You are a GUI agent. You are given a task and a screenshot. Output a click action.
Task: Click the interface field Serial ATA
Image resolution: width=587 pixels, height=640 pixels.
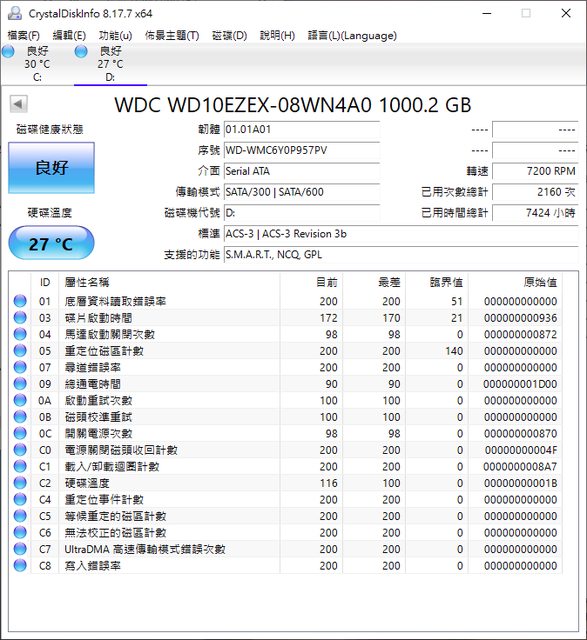[302, 171]
